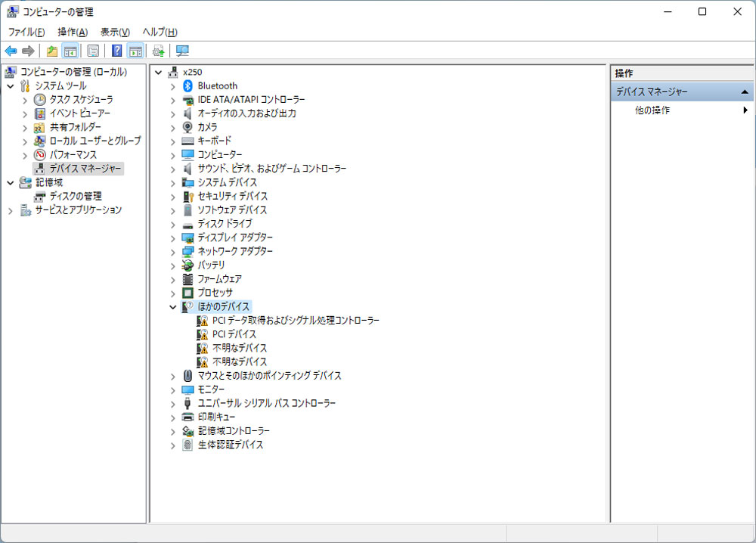Select コンピューターの管理 (ローカル) root node
Screen dimensions: 756x543
[73, 72]
